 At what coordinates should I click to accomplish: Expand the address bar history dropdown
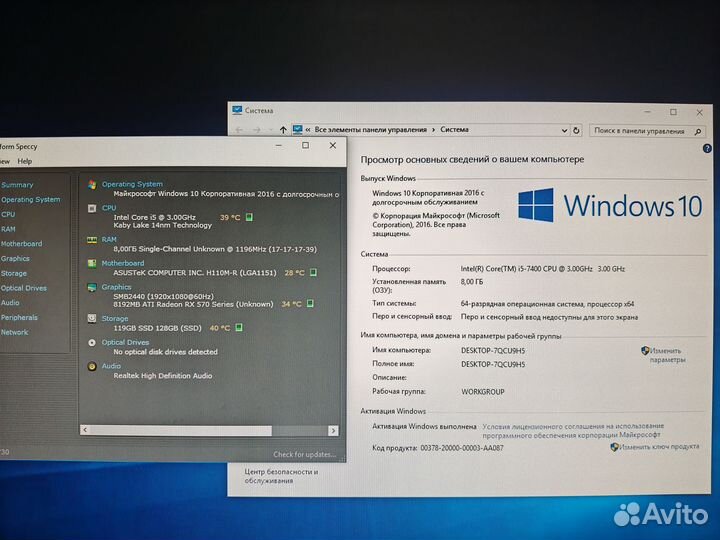point(563,130)
